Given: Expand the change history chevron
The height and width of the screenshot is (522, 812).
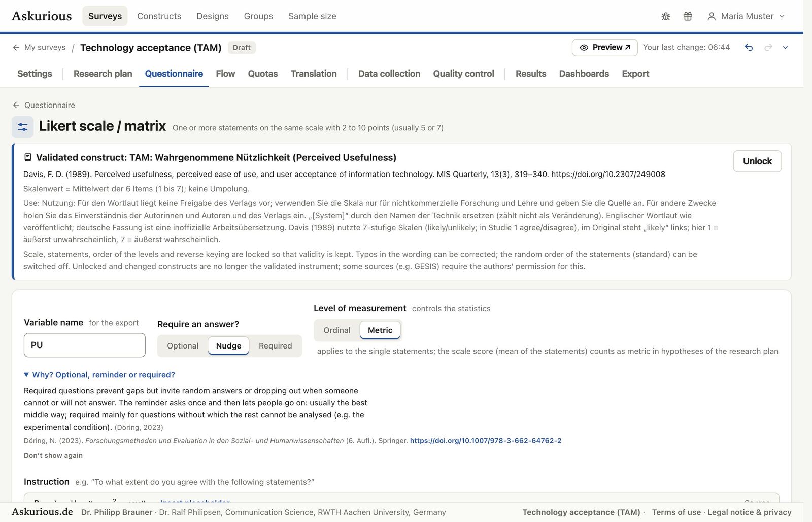Looking at the screenshot, I should [x=785, y=47].
